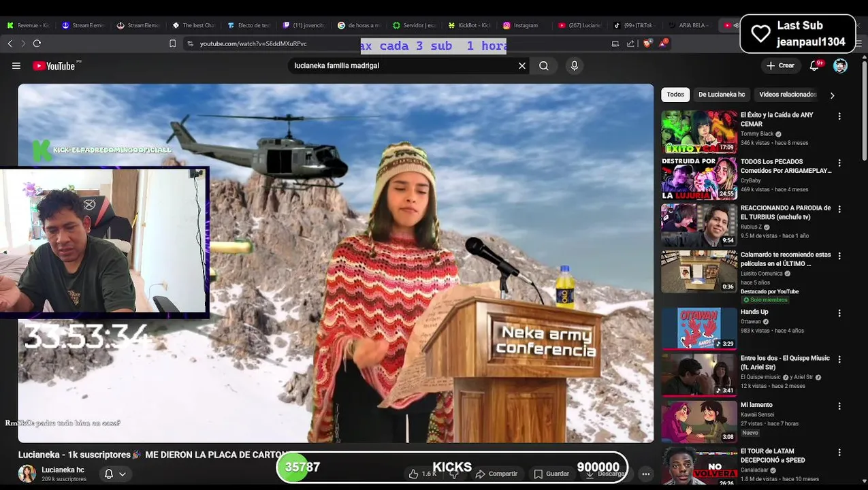This screenshot has height=490, width=868.
Task: Open Calamardo te recomiendo estas películas video
Action: (x=786, y=259)
